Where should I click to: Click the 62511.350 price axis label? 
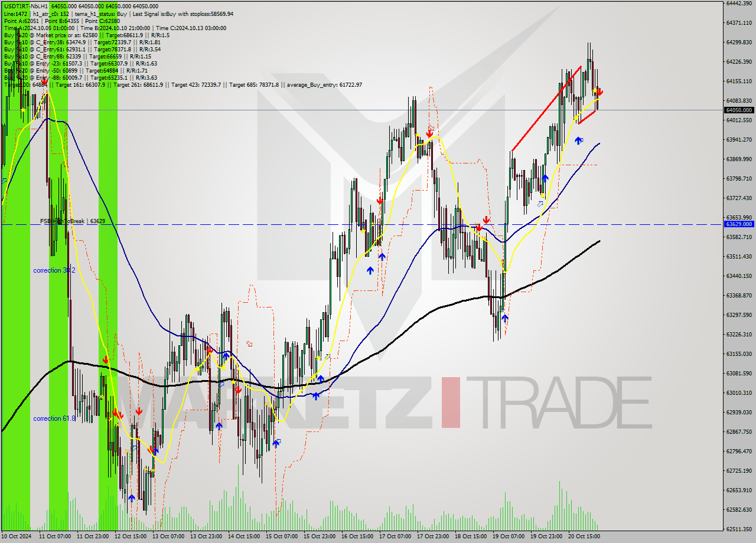point(739,529)
